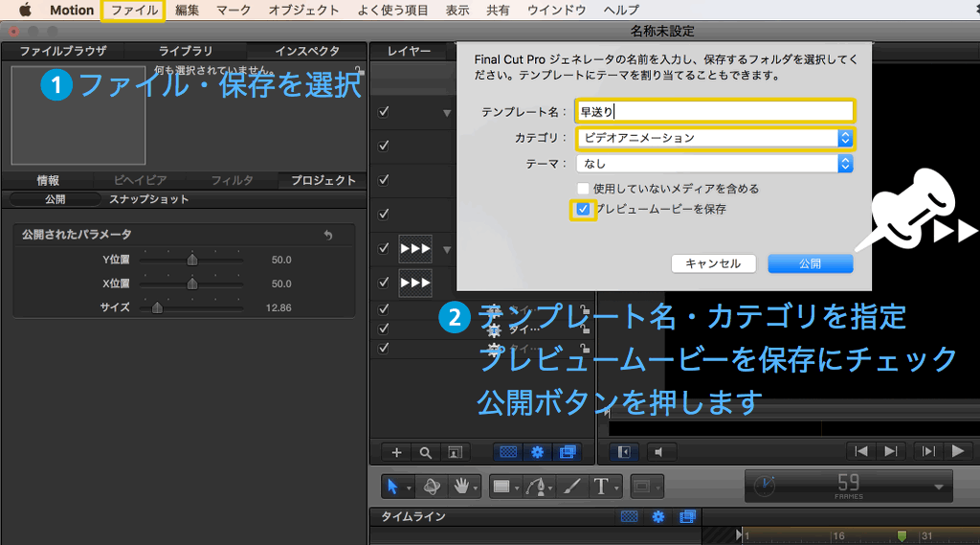Open pen tool dropdown arrow
Viewport: 980px width, 545px height.
pyautogui.click(x=550, y=488)
